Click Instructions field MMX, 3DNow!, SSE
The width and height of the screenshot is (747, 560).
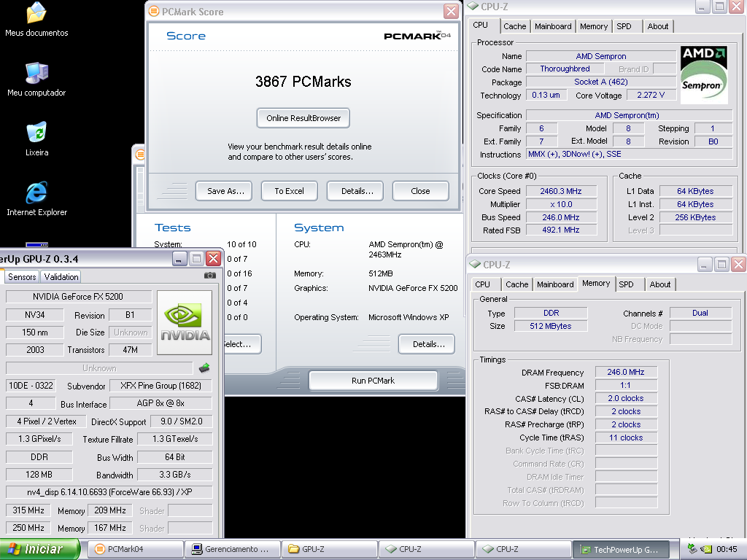629,155
